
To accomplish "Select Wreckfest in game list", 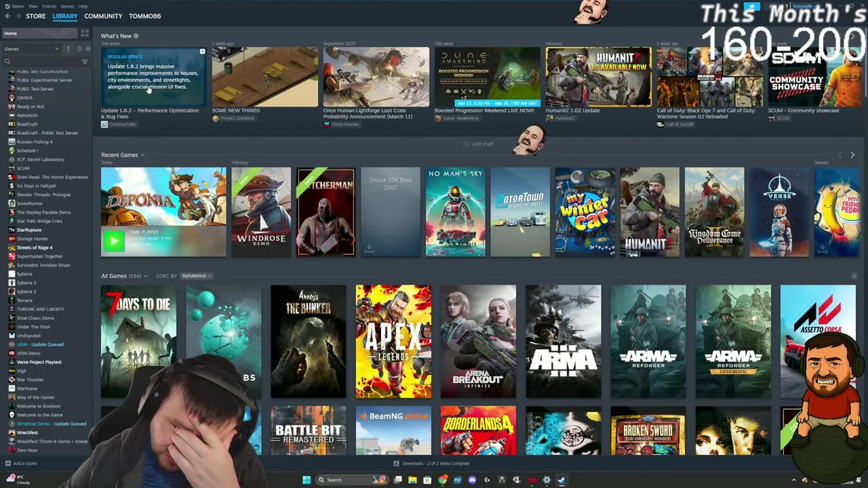I will pos(27,432).
